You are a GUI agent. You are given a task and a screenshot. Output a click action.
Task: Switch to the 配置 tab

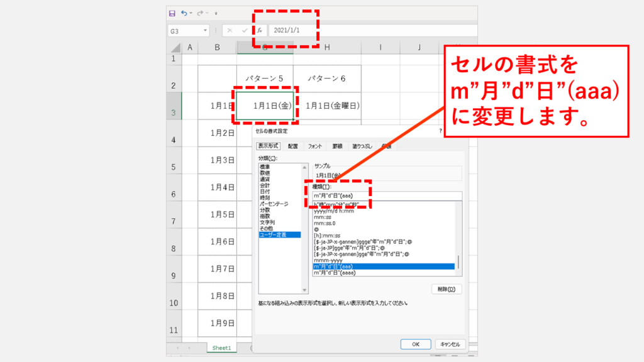click(293, 146)
